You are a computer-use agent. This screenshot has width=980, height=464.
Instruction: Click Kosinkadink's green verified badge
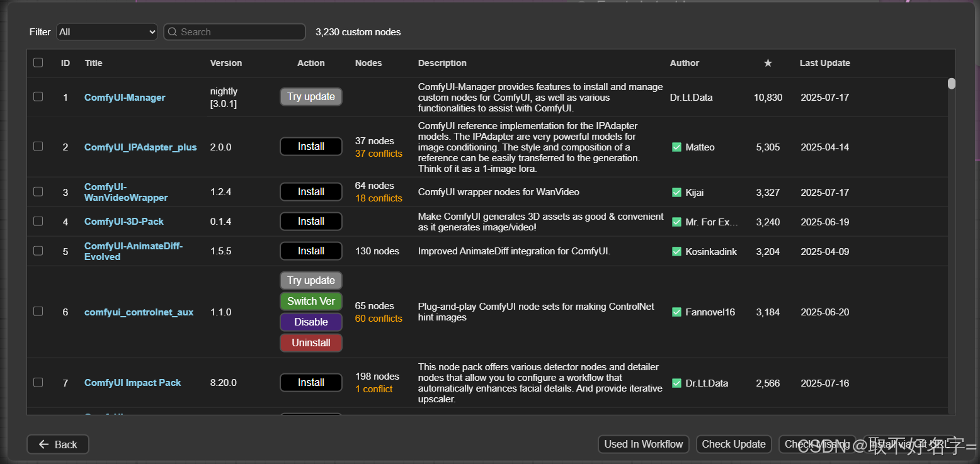676,251
